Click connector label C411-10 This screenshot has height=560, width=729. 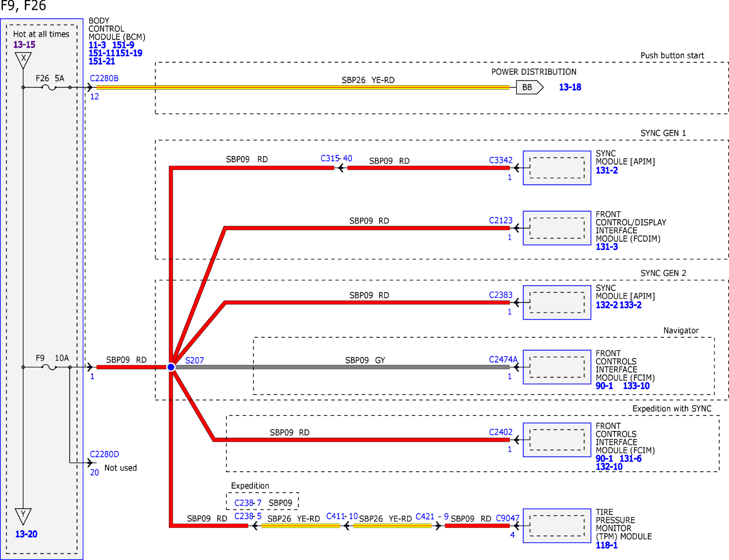click(342, 516)
